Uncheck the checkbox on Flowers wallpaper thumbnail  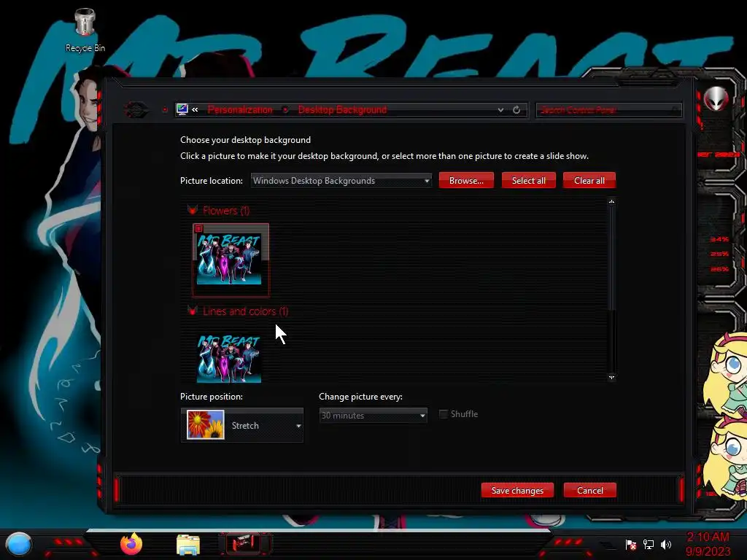[198, 228]
